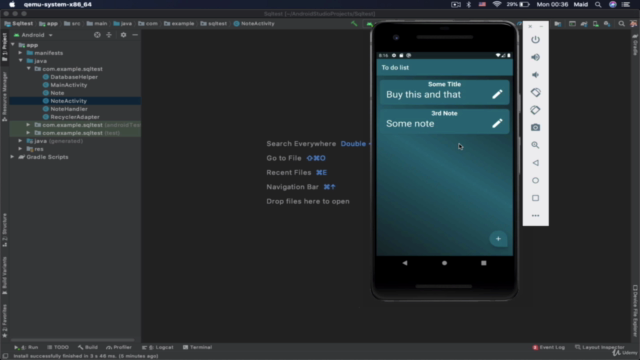This screenshot has width=640, height=360.
Task: Open macOS Spotlight search
Action: pyautogui.click(x=598, y=4)
